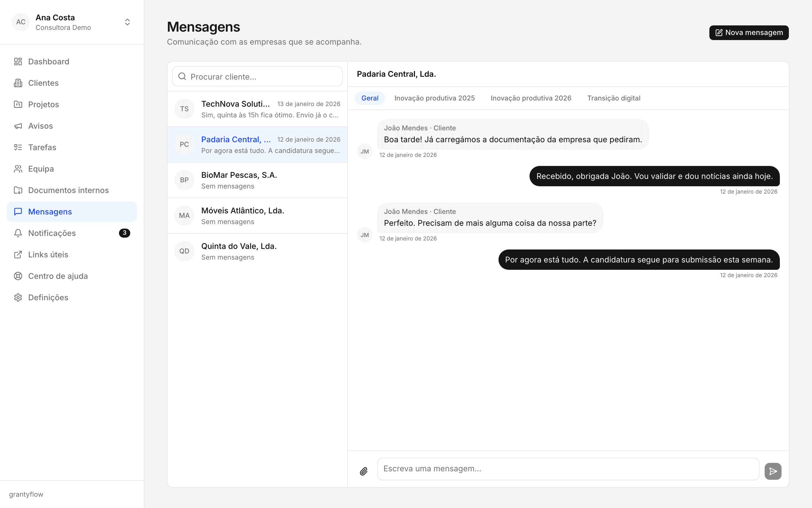The height and width of the screenshot is (508, 812).
Task: Select the Transição digital tab
Action: (614, 98)
